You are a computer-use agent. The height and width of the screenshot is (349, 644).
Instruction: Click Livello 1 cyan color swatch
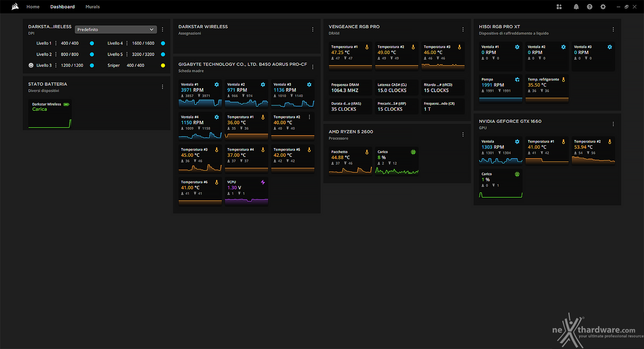(x=92, y=43)
